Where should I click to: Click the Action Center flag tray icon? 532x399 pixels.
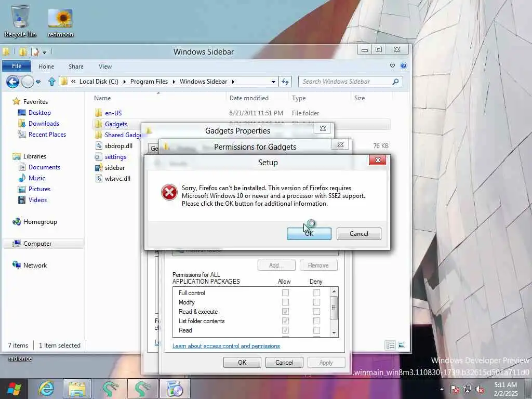click(454, 390)
